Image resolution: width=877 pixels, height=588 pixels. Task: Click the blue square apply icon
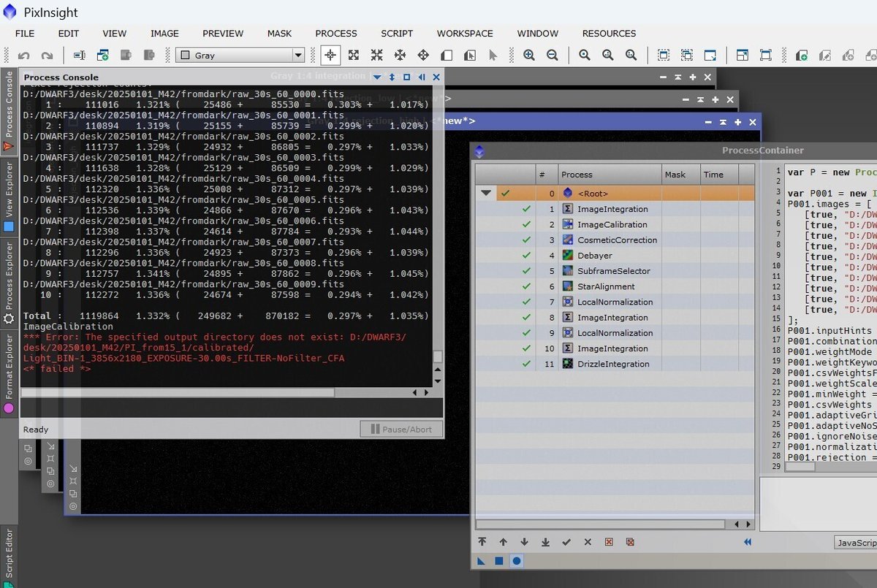499,561
